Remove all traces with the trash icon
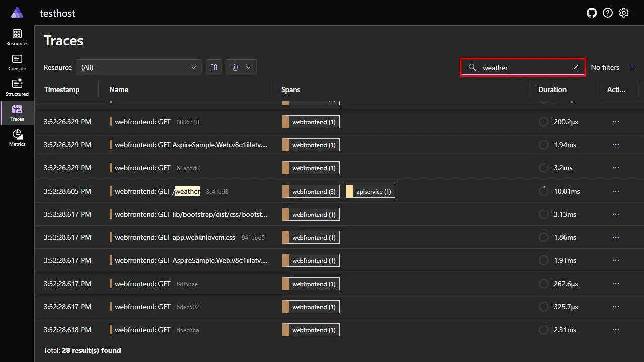Viewport: 644px width, 362px height. (x=234, y=67)
